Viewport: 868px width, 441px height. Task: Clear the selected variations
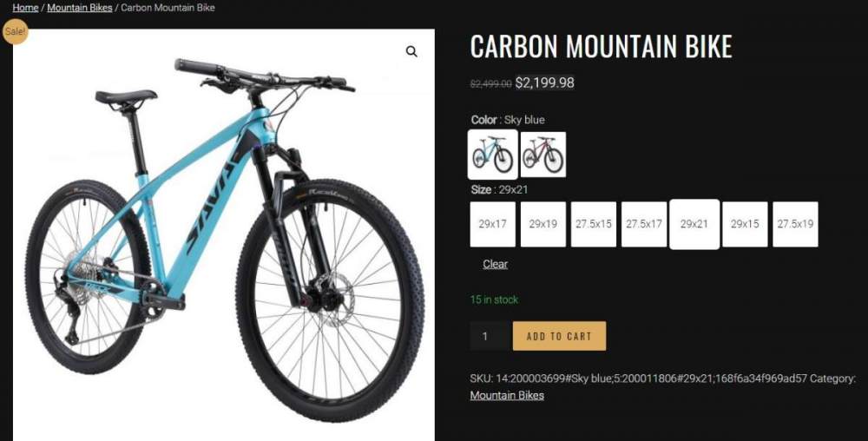496,264
